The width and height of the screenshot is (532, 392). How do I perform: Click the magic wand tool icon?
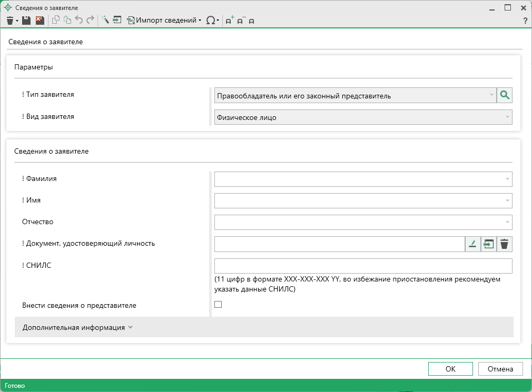105,21
